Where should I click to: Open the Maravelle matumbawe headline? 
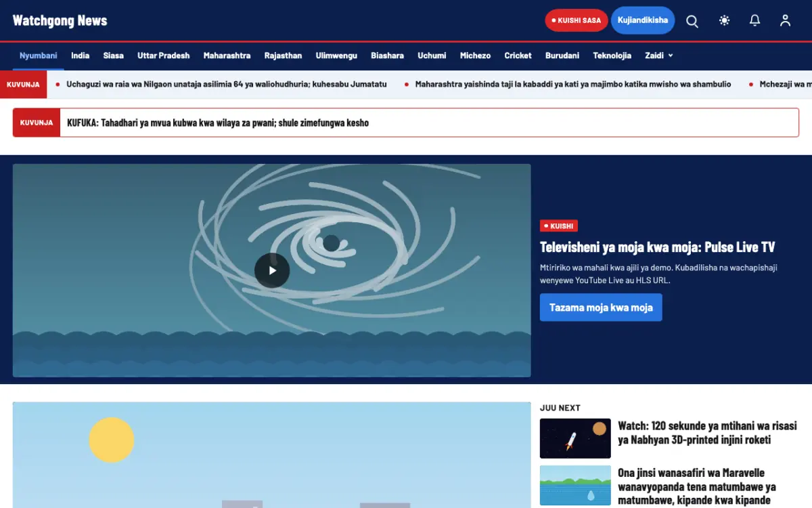[x=697, y=486]
